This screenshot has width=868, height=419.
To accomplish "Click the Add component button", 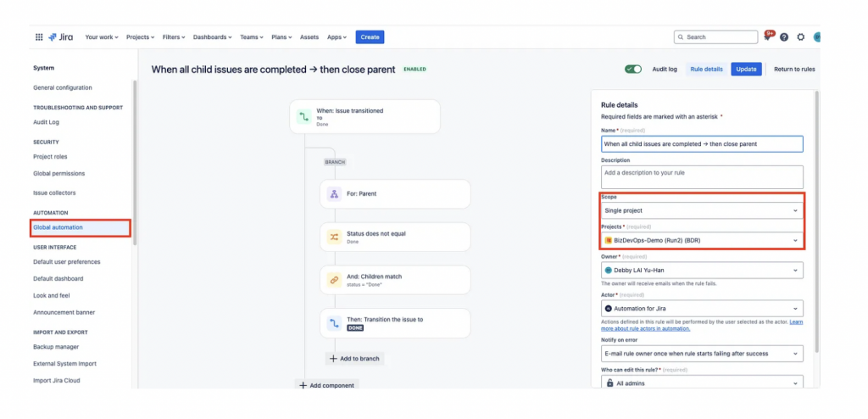I will coord(326,385).
